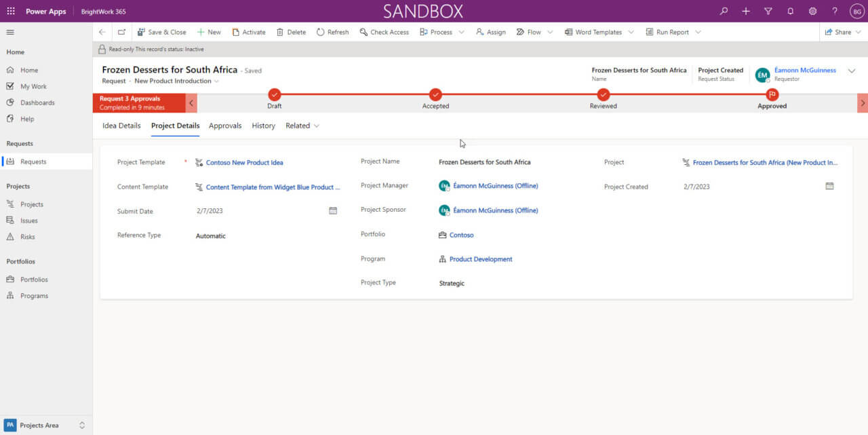
Task: Activate the inactive record
Action: coord(250,32)
